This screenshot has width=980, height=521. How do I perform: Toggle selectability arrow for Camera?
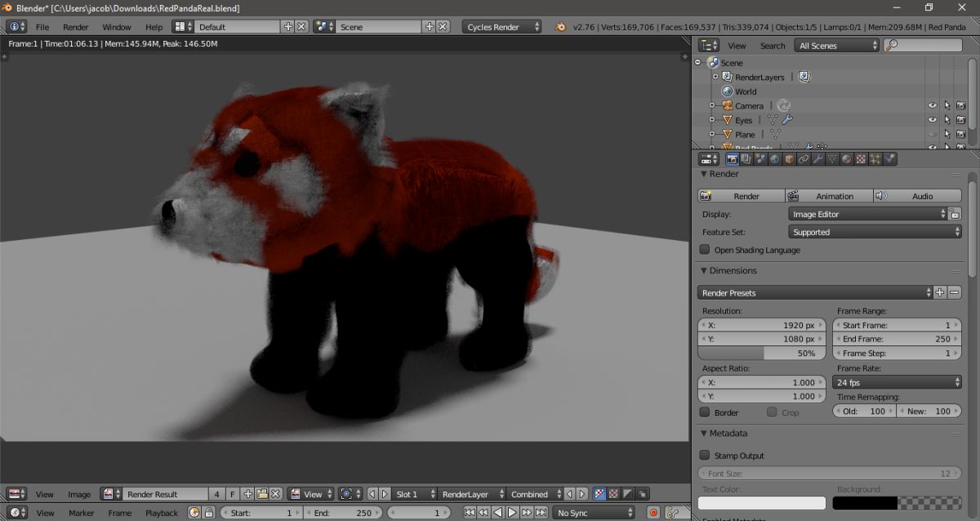coord(947,105)
